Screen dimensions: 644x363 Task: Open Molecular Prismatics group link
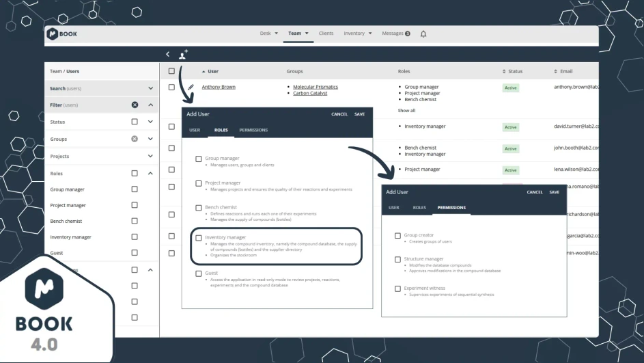pos(316,87)
